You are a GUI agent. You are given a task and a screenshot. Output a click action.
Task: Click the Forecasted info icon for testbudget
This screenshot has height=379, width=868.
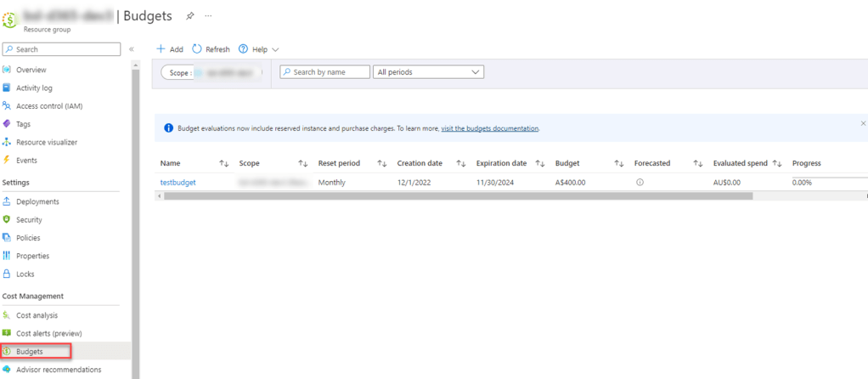(x=640, y=183)
